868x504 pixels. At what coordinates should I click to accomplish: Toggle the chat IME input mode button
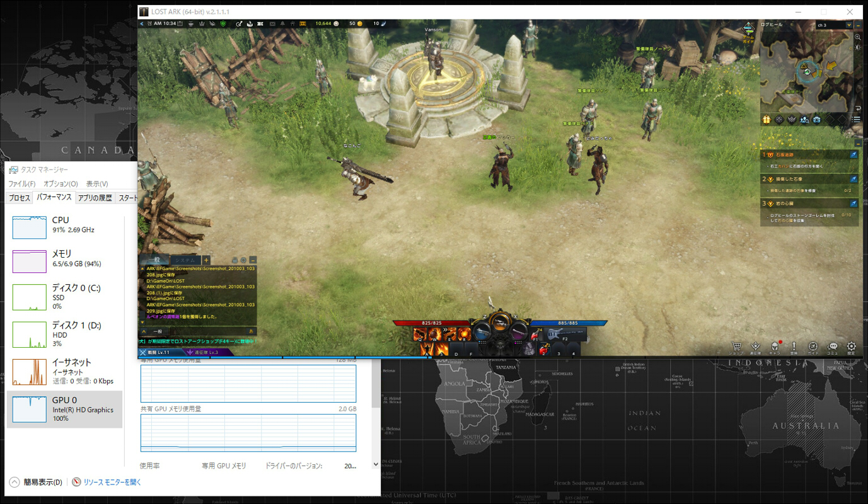(252, 331)
